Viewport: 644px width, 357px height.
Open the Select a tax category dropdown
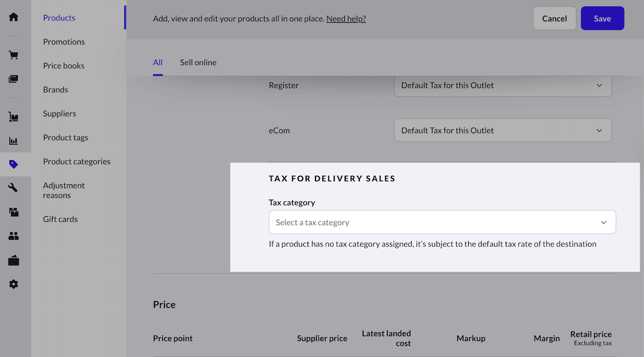[x=442, y=222]
